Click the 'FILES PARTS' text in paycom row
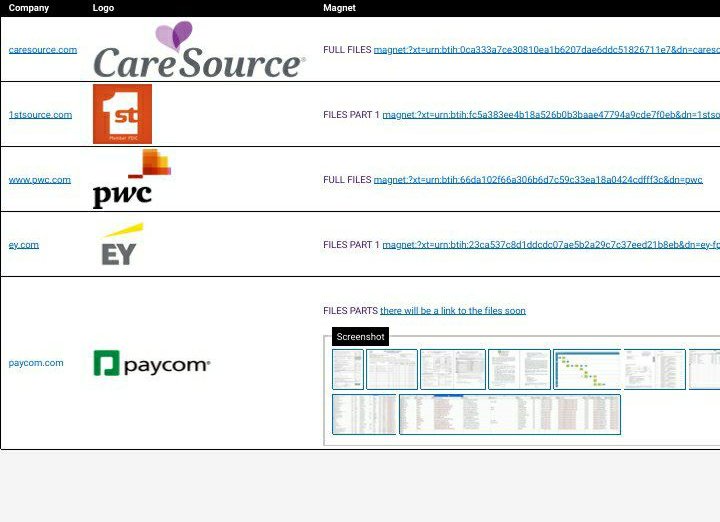Image resolution: width=720 pixels, height=522 pixels. [x=350, y=311]
